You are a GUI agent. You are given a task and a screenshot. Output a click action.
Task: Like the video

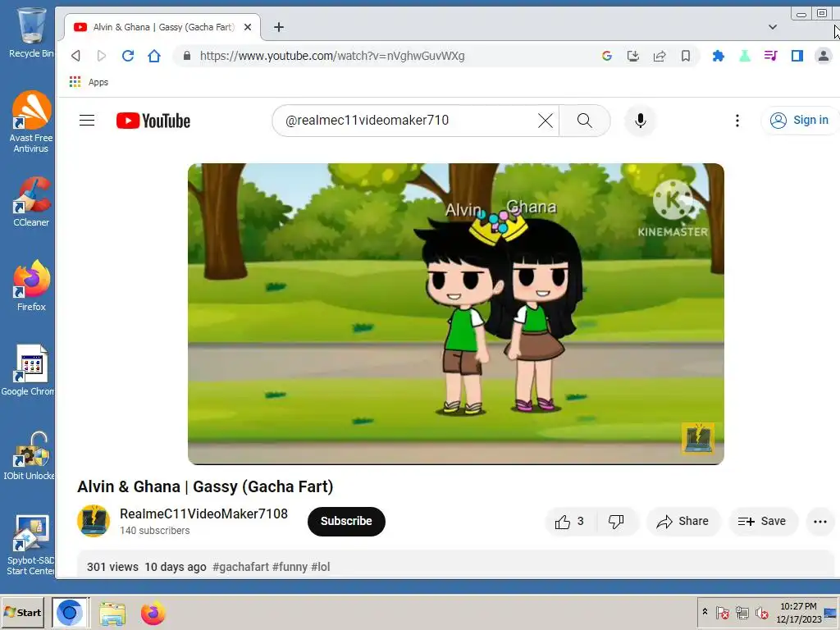tap(570, 521)
